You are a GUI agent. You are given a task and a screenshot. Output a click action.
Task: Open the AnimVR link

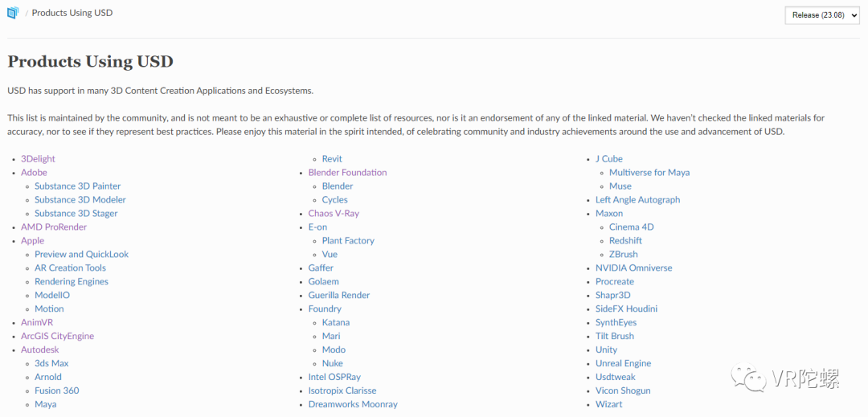click(x=37, y=322)
